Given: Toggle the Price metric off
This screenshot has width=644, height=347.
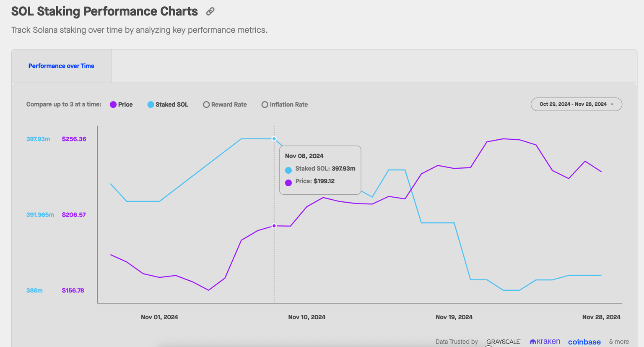Looking at the screenshot, I should tap(121, 104).
